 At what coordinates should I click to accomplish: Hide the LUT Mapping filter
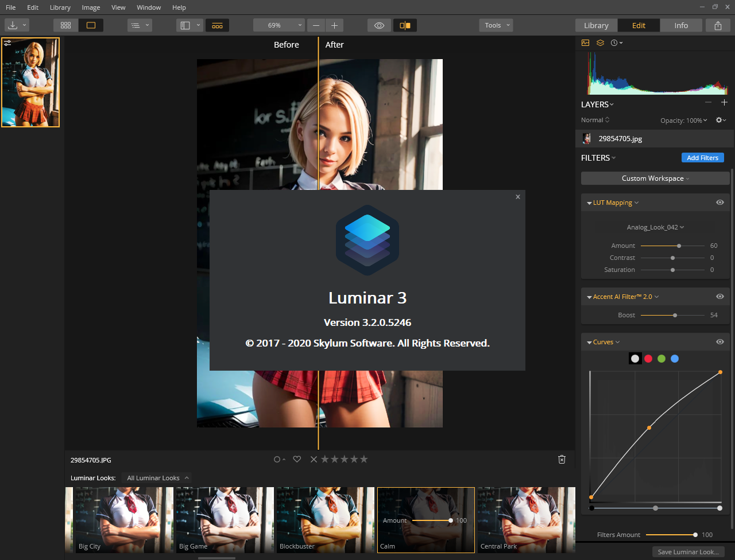(719, 203)
